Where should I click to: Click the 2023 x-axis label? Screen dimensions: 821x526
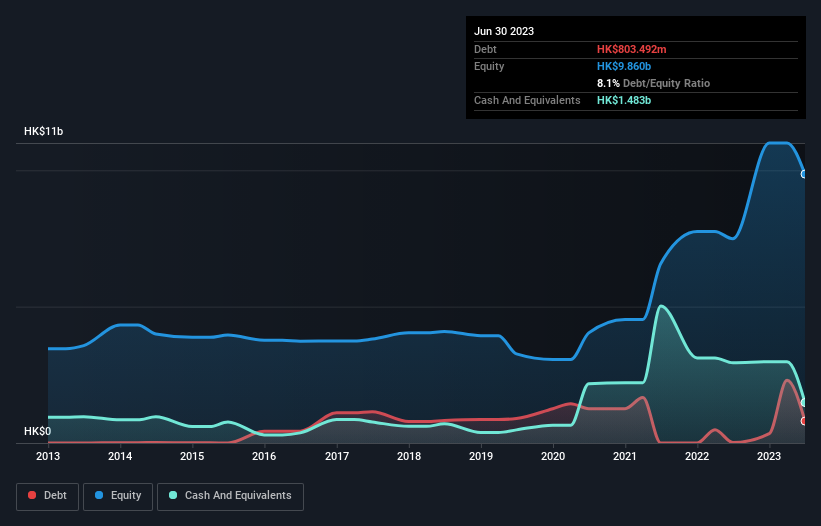tap(769, 456)
